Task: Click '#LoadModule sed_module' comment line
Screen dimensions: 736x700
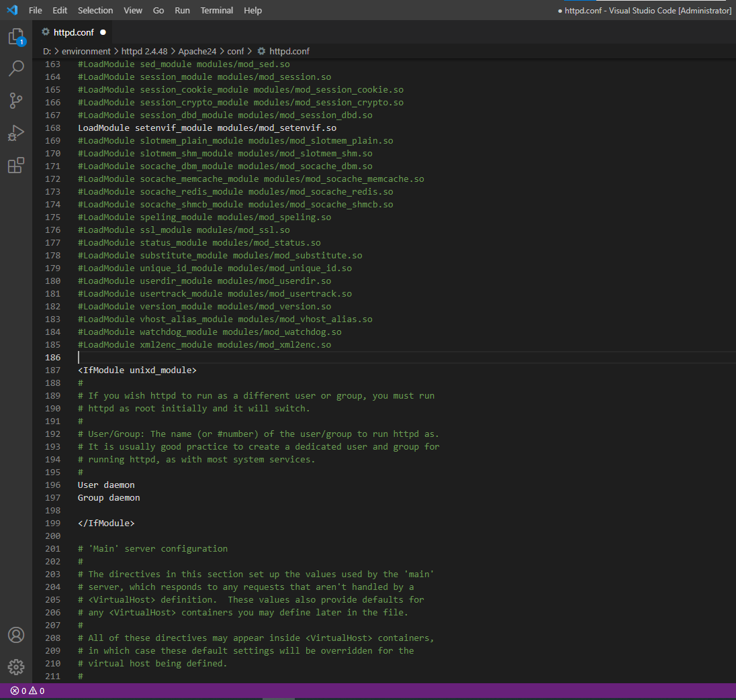Action: tap(184, 64)
